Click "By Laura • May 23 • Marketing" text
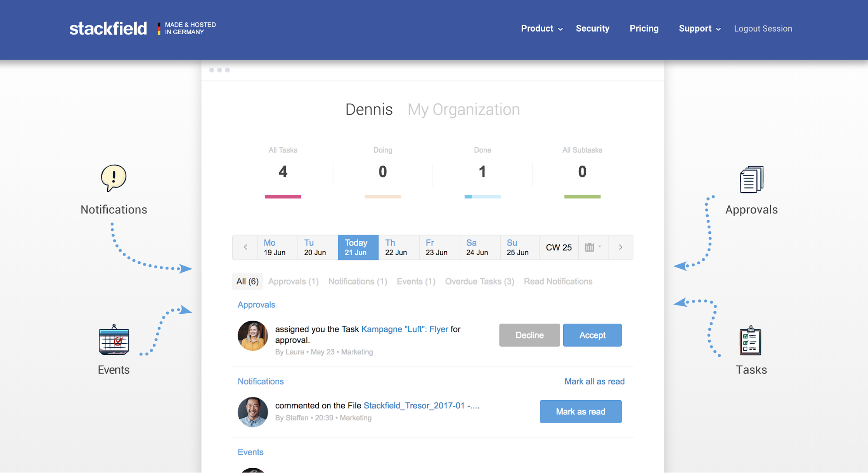 [x=324, y=352]
